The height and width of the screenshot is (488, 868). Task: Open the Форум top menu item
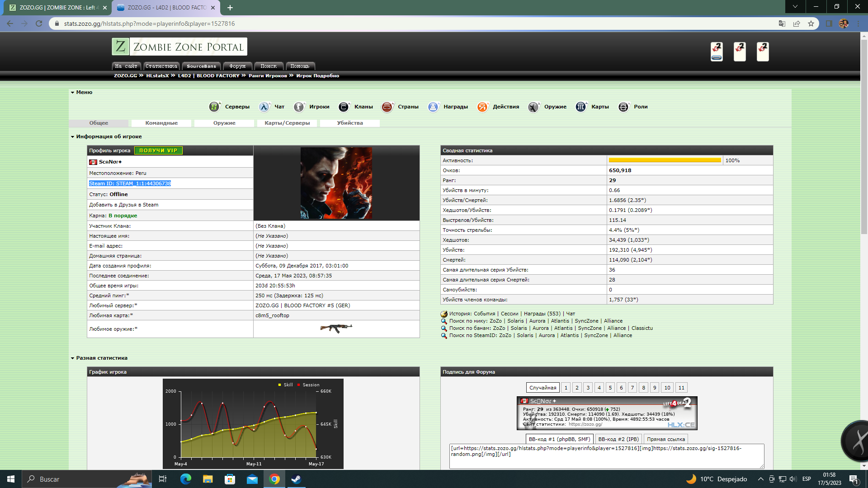pos(237,66)
